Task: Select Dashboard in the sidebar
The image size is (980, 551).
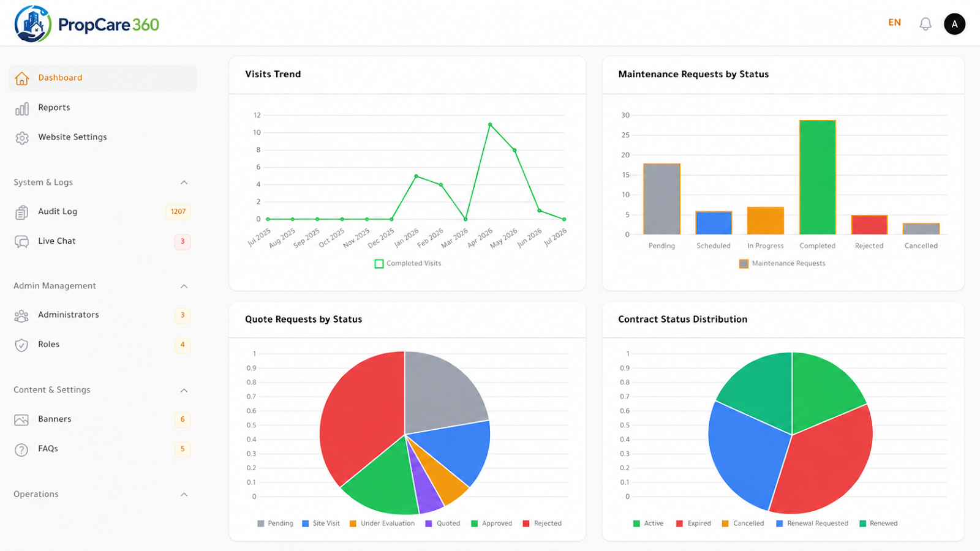Action: [x=103, y=78]
